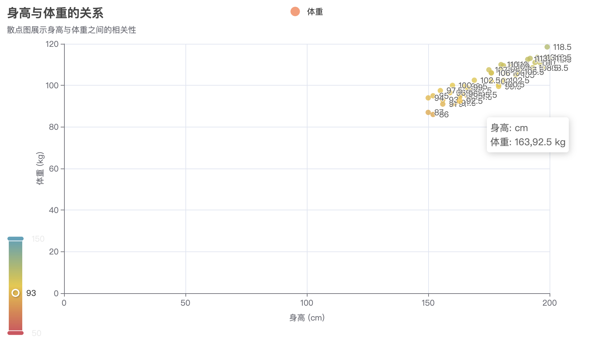Click the 150 label of the visual map
This screenshot has height=364, width=615.
tap(38, 239)
